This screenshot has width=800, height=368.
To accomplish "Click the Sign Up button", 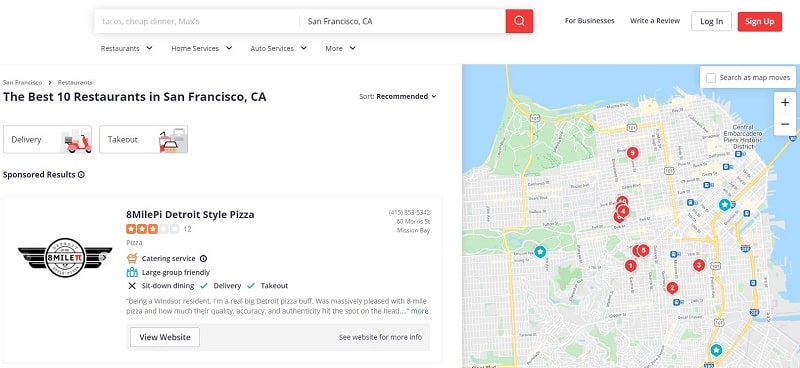I will pyautogui.click(x=759, y=21).
